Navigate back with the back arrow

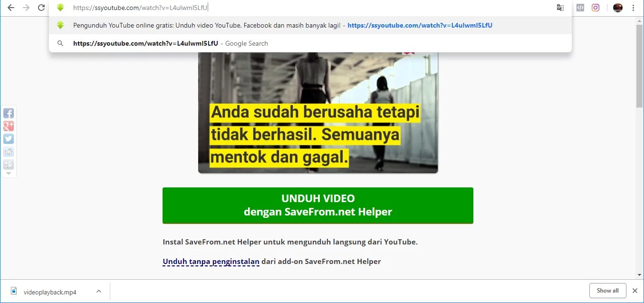point(10,8)
